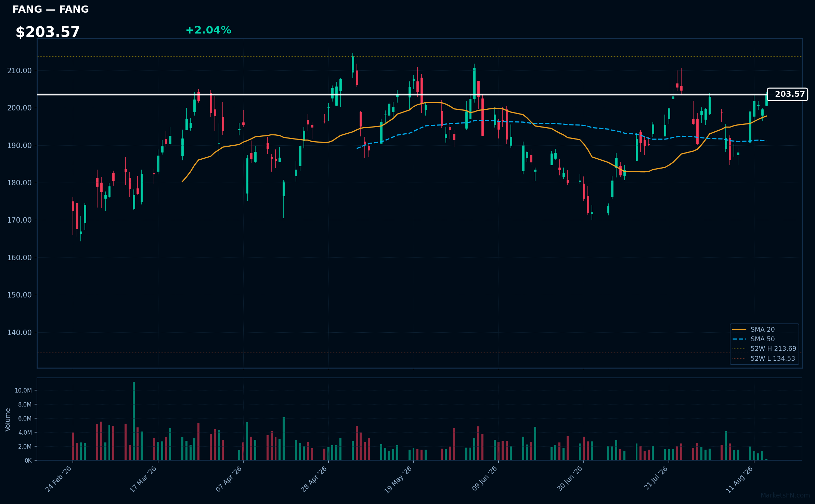
Task: Click the $203.57 current price header
Action: coord(48,32)
